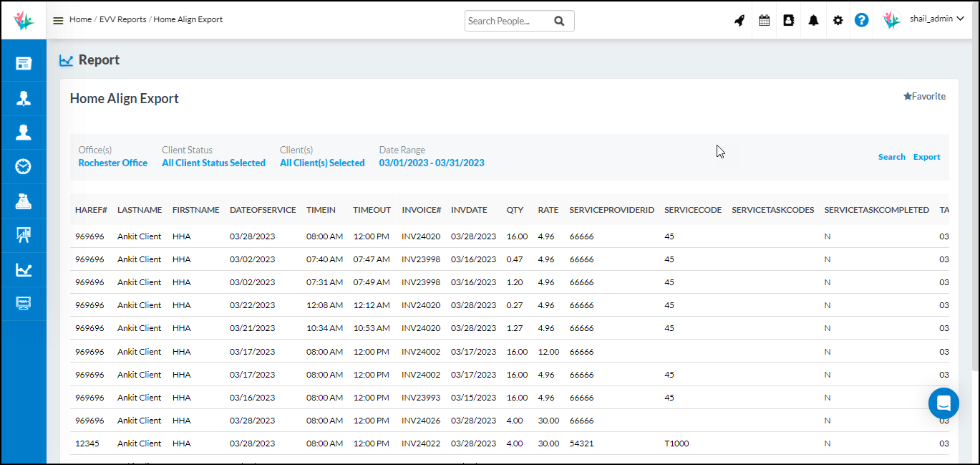Click the blue help question mark
This screenshot has height=465, width=980.
tap(862, 20)
